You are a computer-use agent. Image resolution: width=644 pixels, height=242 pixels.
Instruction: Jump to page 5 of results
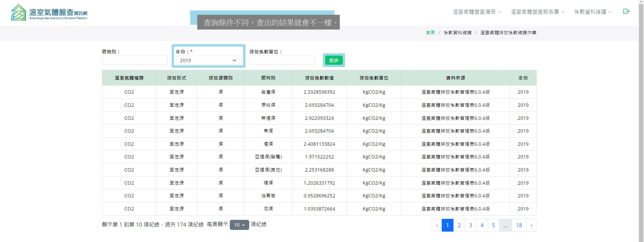click(493, 225)
